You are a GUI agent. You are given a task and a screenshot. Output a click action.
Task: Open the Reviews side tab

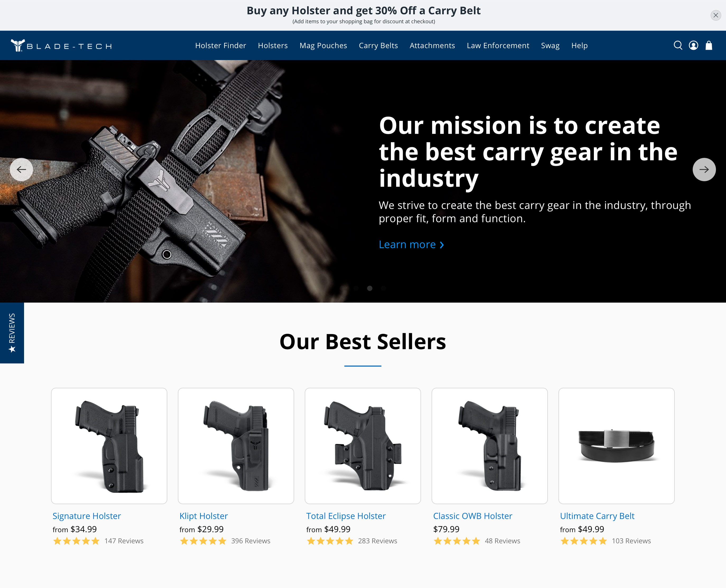[x=12, y=333]
